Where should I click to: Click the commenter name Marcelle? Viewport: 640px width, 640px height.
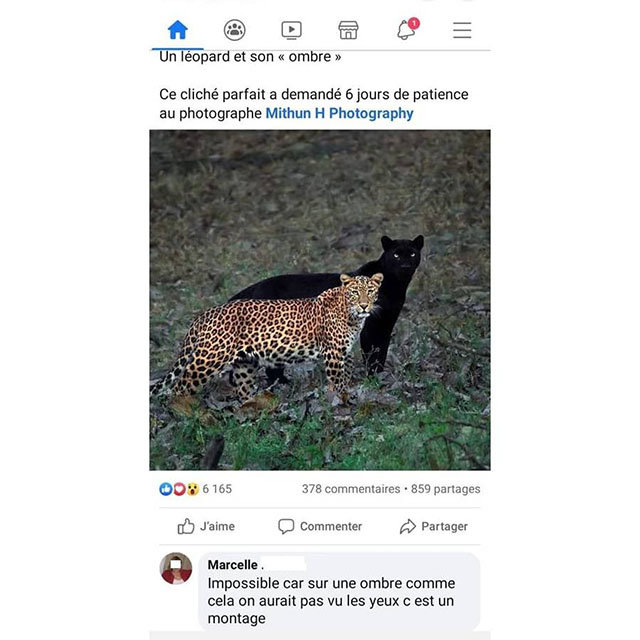[230, 564]
